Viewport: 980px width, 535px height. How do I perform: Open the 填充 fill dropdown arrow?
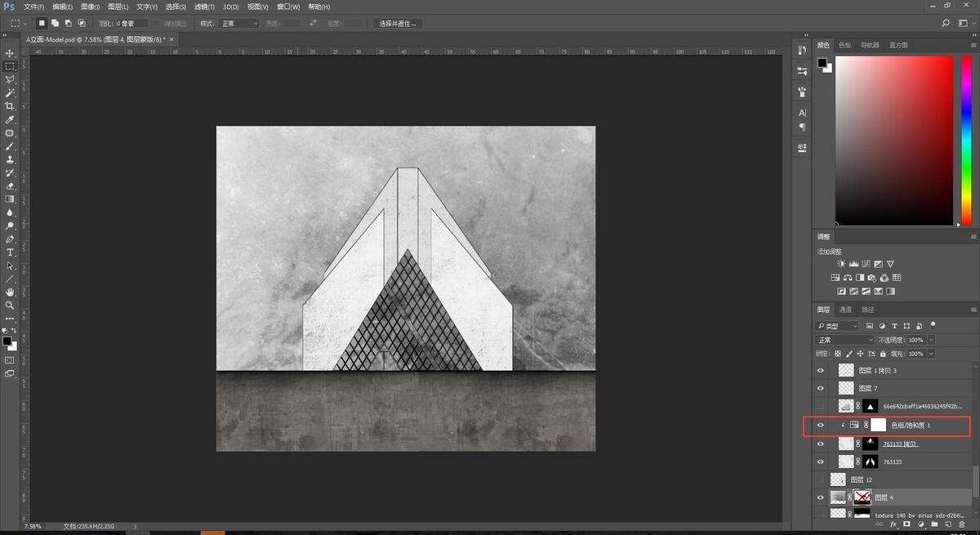point(931,354)
